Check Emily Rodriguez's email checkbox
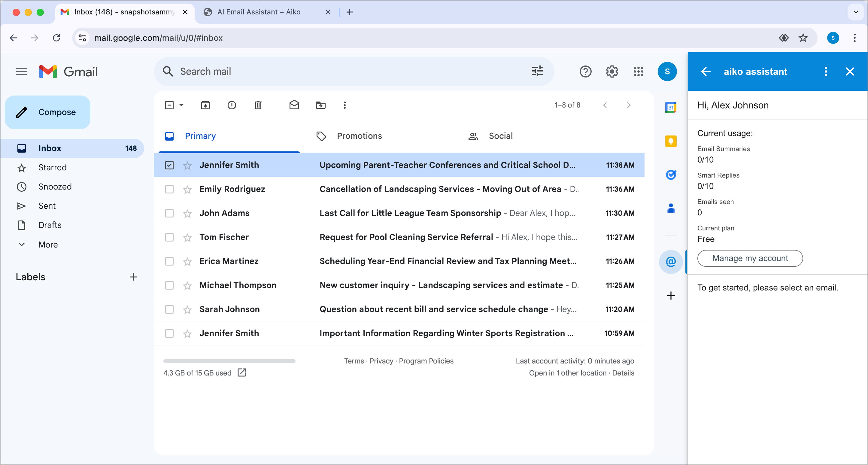This screenshot has height=465, width=868. (169, 189)
